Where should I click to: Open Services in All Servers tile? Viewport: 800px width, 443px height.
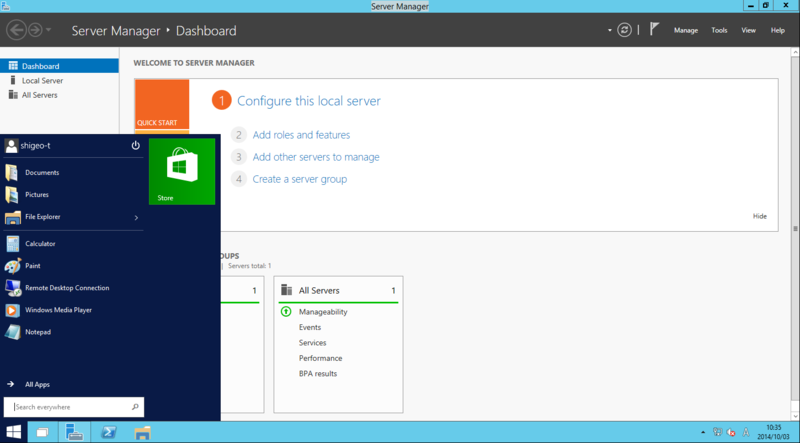point(312,343)
